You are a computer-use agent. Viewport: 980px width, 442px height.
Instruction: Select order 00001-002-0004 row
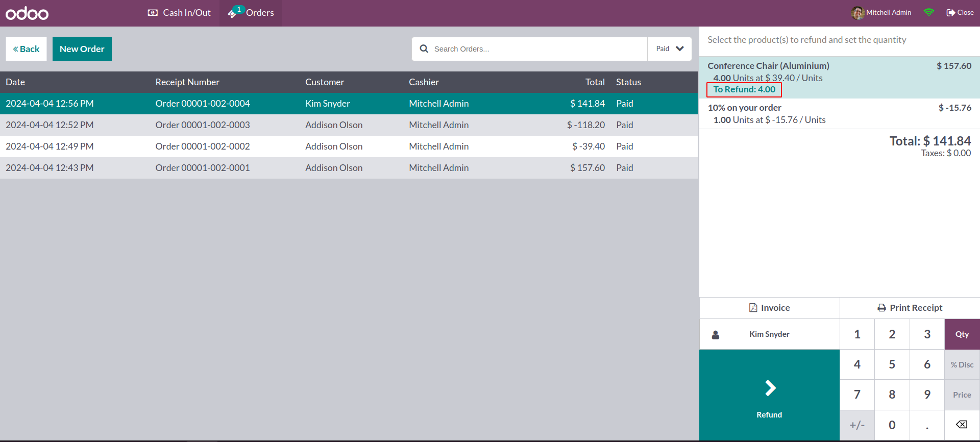pos(349,104)
